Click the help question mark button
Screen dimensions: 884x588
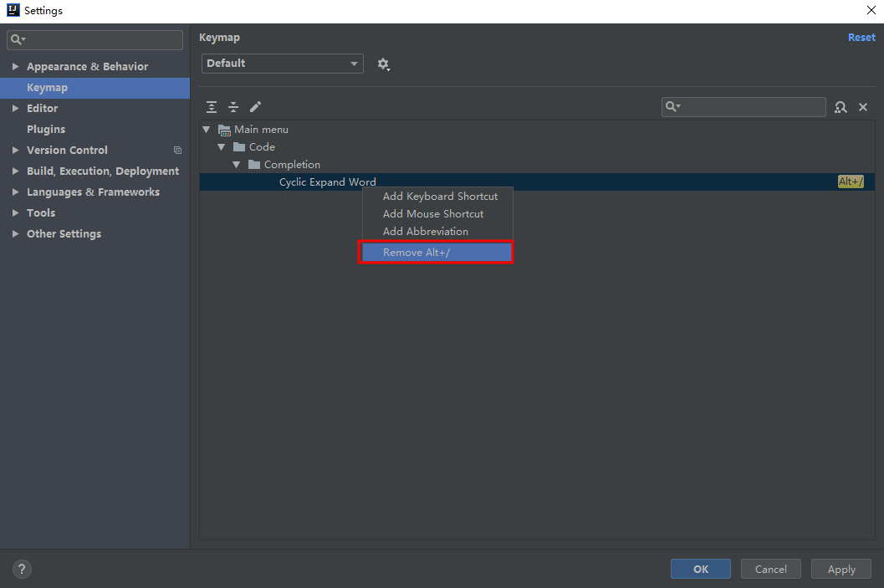coord(22,569)
